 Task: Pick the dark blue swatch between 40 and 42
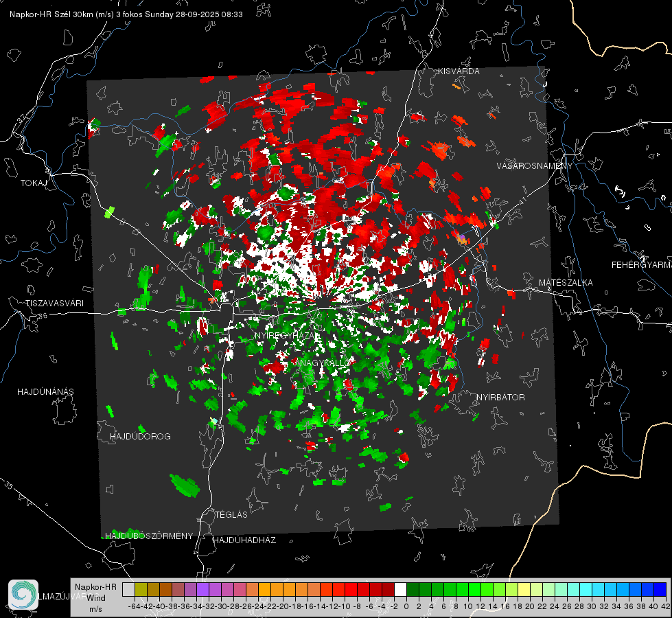tap(660, 589)
